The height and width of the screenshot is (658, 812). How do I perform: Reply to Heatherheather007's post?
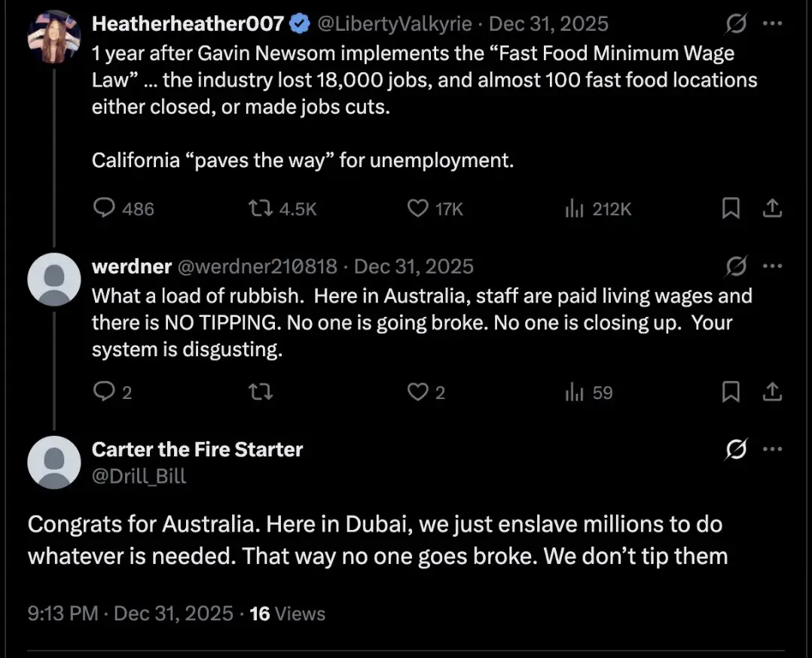point(104,209)
